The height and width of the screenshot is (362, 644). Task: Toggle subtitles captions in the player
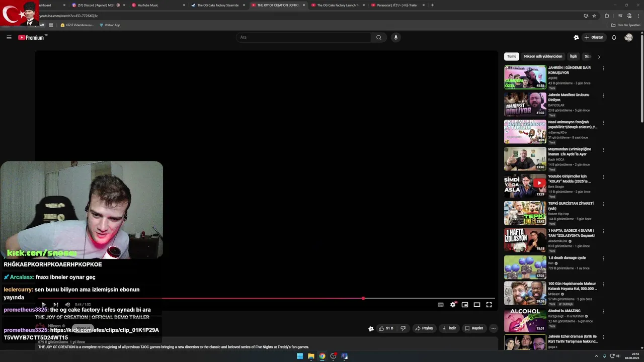pos(441,305)
